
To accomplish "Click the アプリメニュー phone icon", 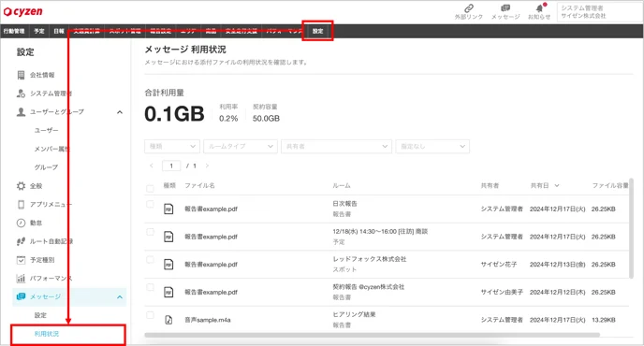I will click(x=21, y=205).
